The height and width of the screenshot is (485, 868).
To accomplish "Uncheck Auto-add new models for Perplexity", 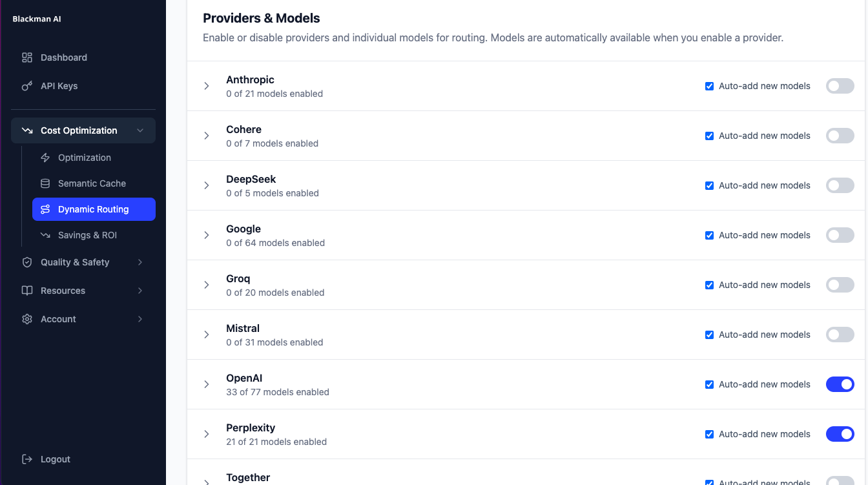I will point(709,434).
